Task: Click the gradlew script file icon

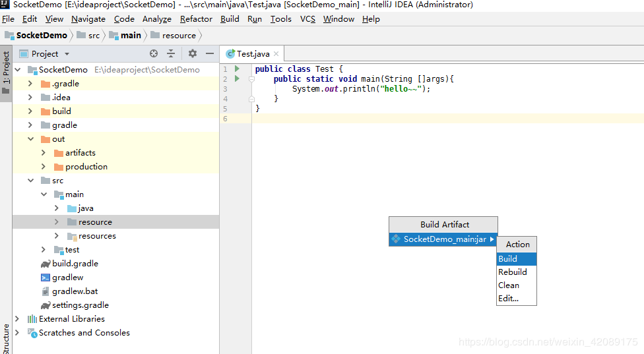Action: (45, 278)
